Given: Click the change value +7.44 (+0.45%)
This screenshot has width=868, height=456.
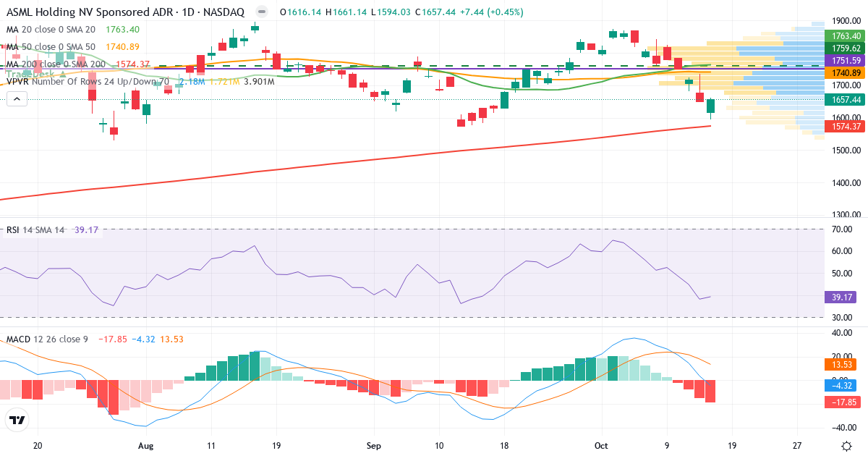Looking at the screenshot, I should pos(490,12).
